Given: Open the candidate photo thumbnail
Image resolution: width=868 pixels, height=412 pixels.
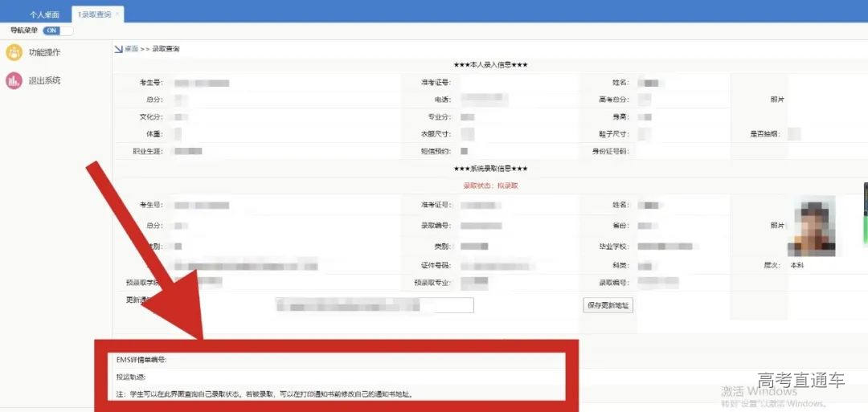Looking at the screenshot, I should click(813, 227).
